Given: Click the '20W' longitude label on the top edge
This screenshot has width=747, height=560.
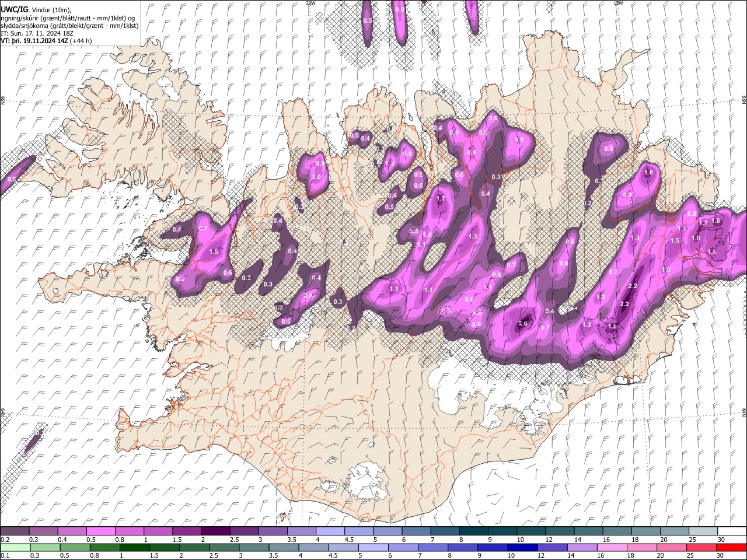Looking at the screenshot, I should click(310, 3).
